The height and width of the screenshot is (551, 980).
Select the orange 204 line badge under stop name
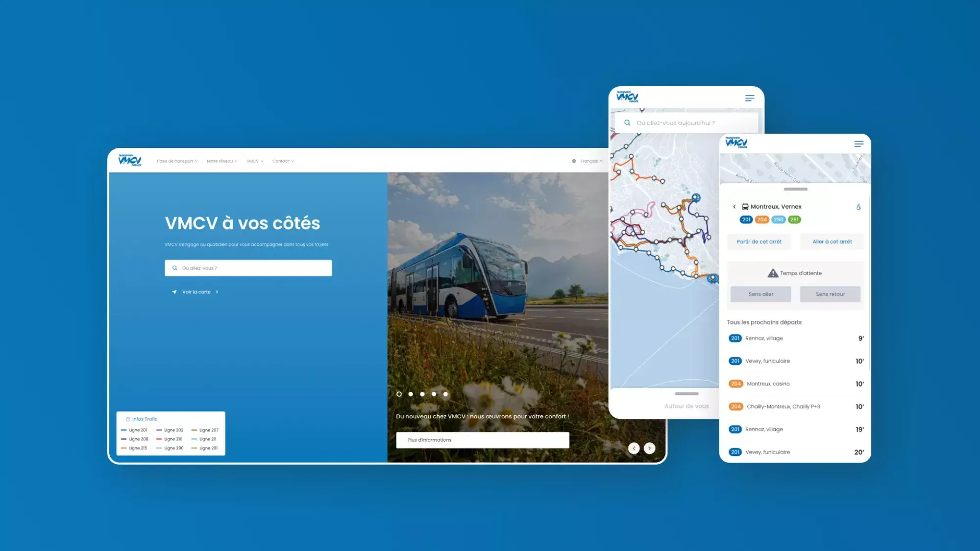[x=762, y=219]
